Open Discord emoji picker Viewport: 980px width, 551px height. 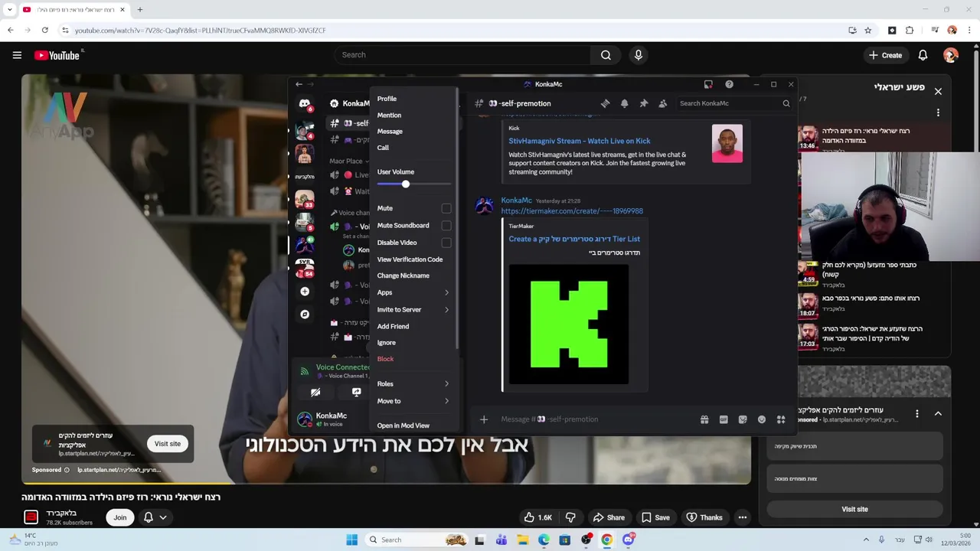pos(762,419)
